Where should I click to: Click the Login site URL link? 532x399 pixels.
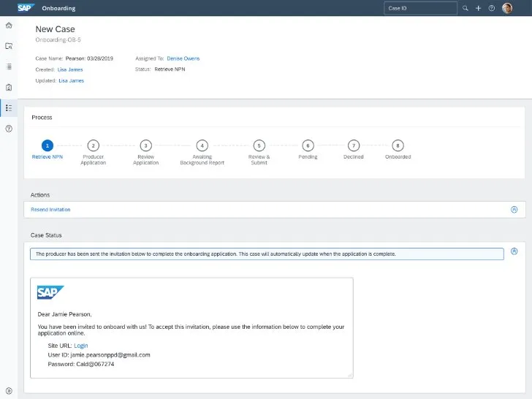(x=80, y=346)
